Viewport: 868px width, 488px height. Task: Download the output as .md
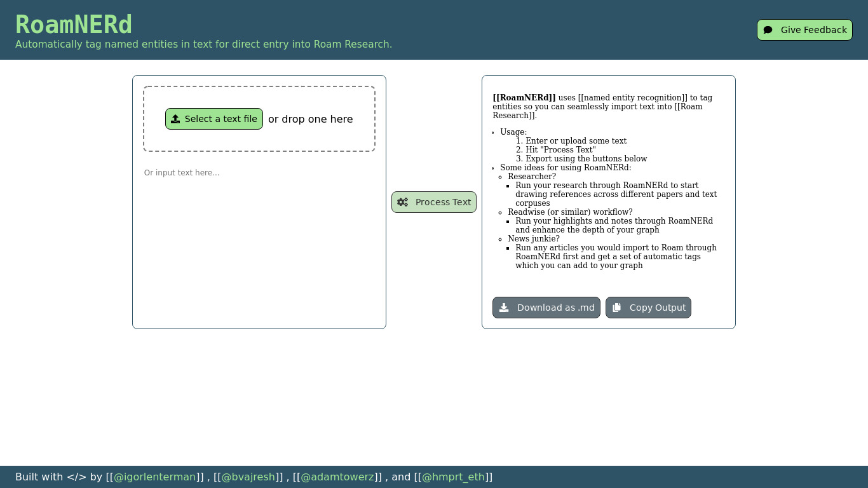pos(546,308)
